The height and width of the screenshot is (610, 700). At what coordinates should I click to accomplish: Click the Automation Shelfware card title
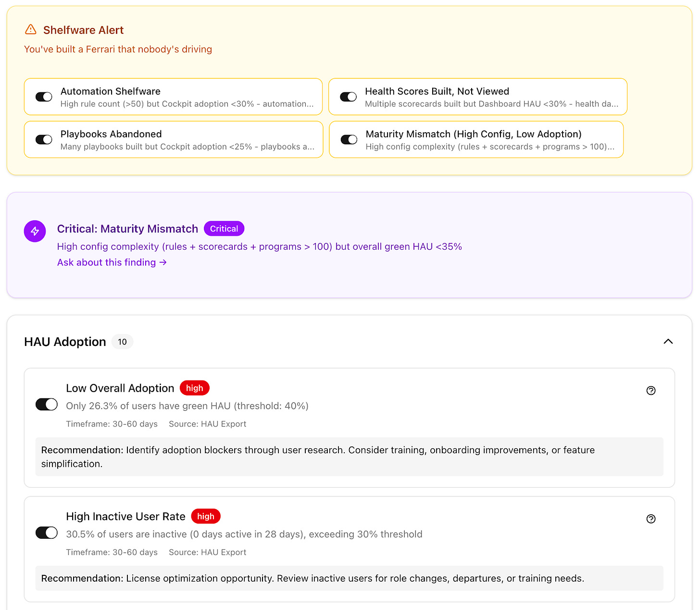pos(111,91)
